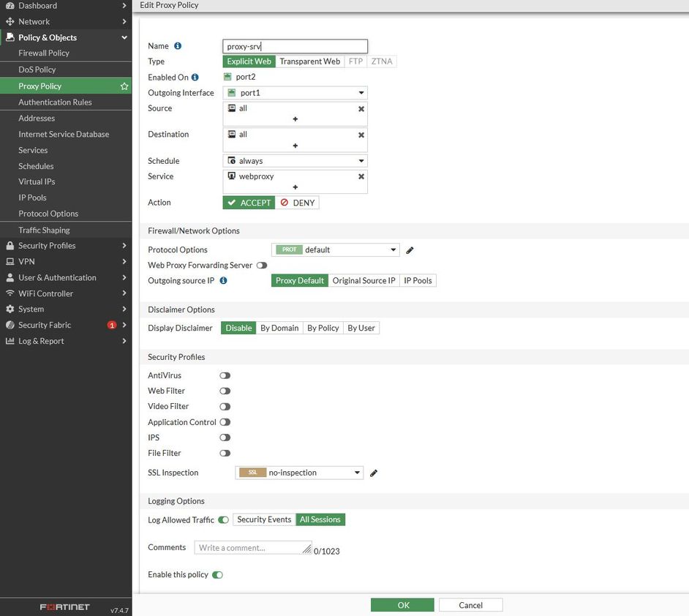This screenshot has width=689, height=616.
Task: Toggle Enable this policy switch
Action: [217, 575]
